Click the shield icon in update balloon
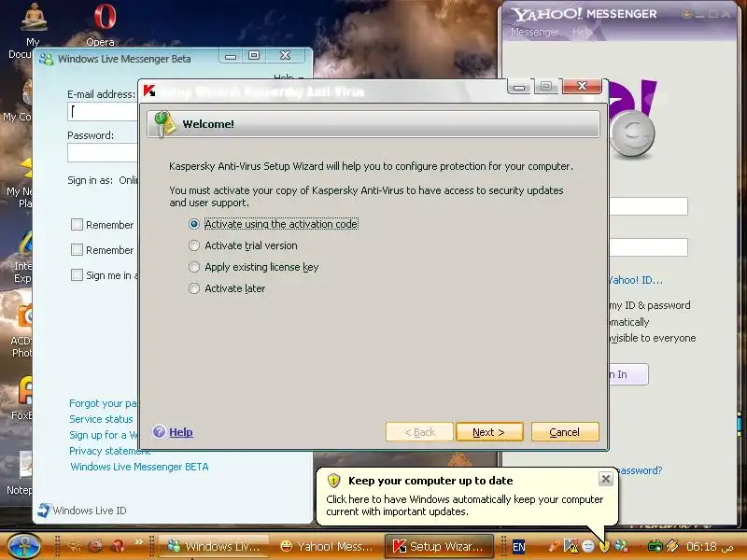 [334, 481]
